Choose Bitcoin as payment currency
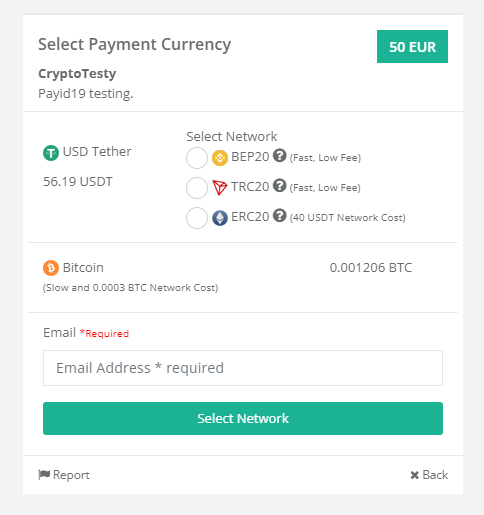Viewport: 484px width, 515px height. coord(83,268)
